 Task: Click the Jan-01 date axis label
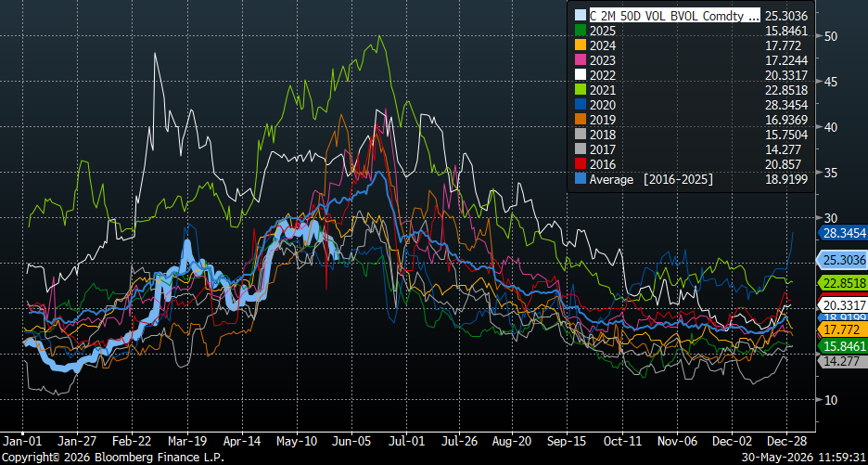(22, 441)
